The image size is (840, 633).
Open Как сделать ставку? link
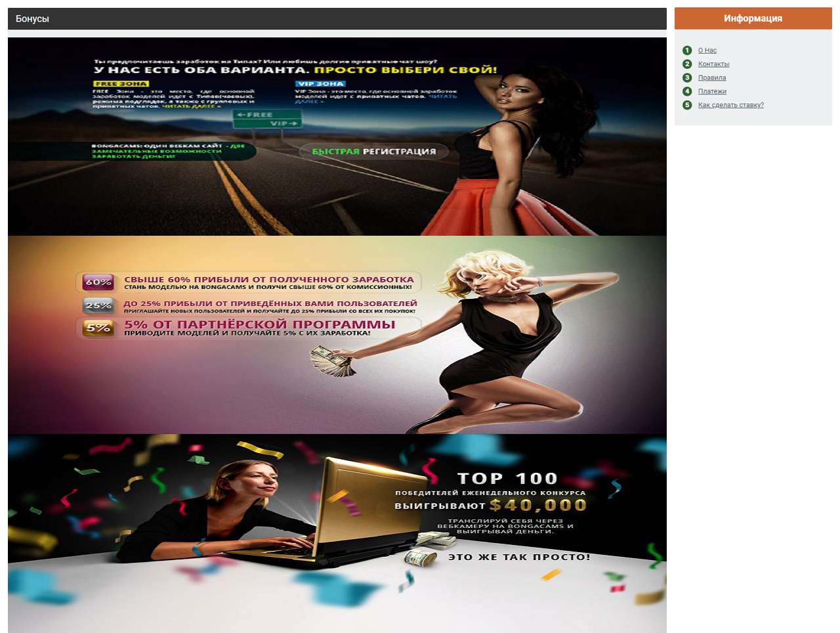730,105
